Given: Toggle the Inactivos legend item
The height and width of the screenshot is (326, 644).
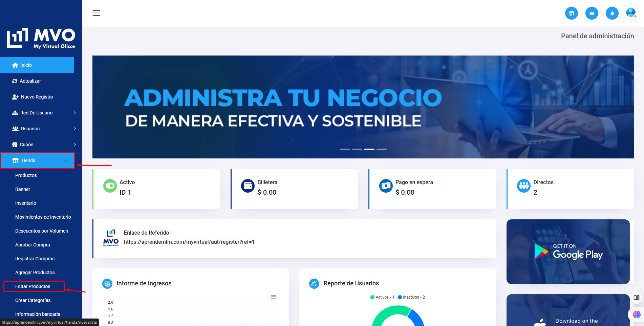Looking at the screenshot, I should click(x=411, y=297).
